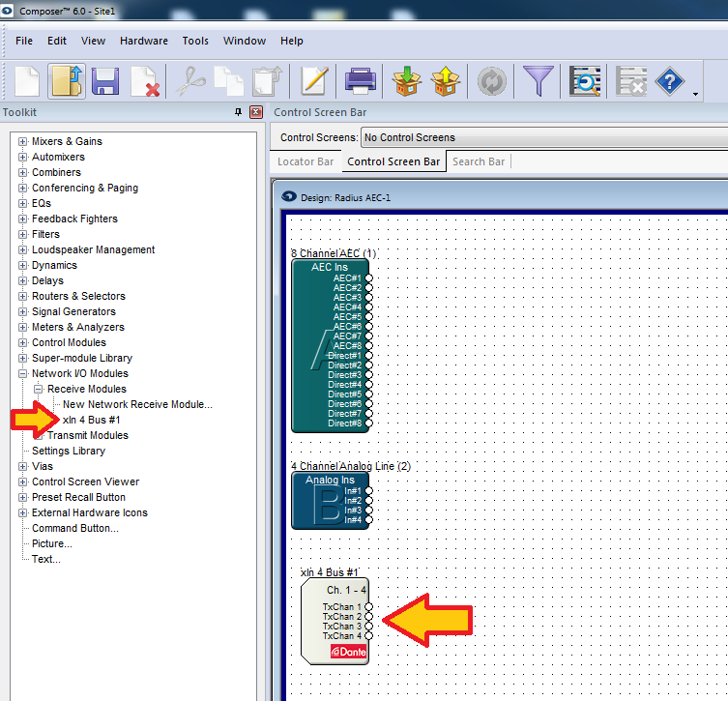This screenshot has width=728, height=701.
Task: Save the project with floppy icon
Action: (x=105, y=81)
